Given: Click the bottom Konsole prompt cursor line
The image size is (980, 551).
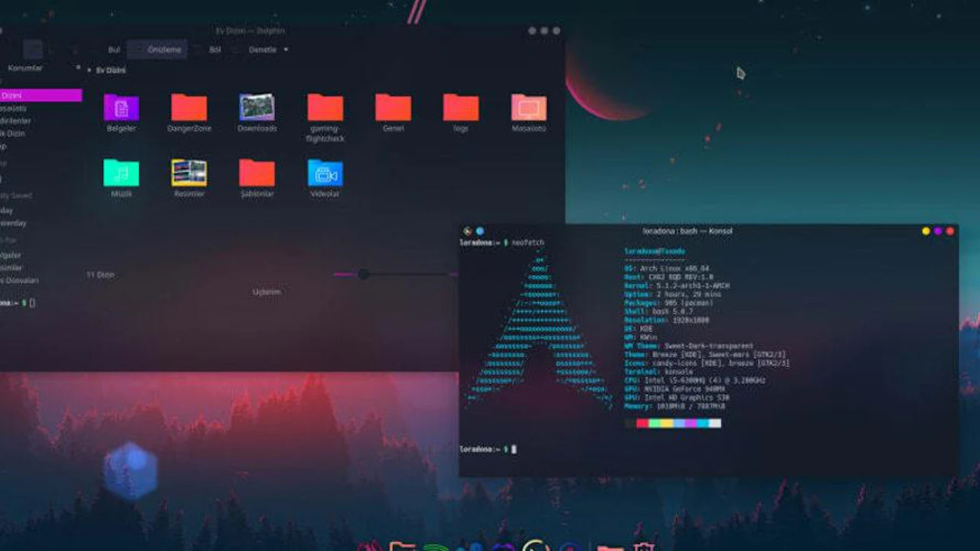Looking at the screenshot, I should pos(488,449).
